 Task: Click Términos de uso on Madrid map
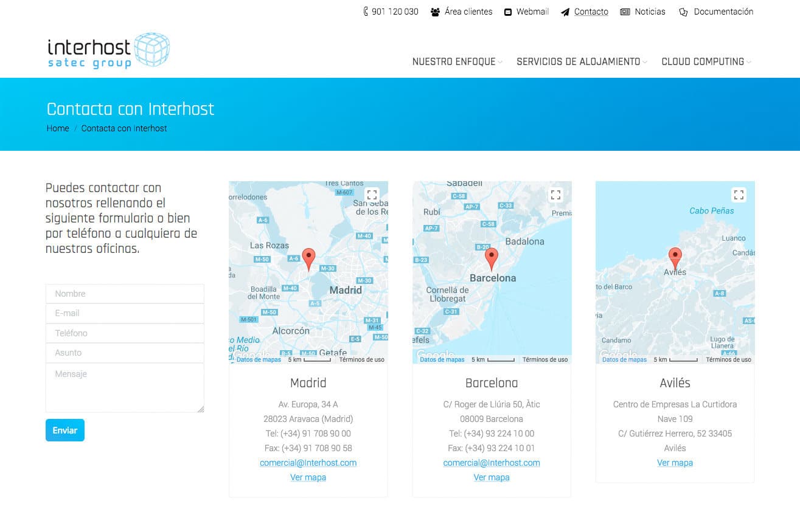[362, 359]
